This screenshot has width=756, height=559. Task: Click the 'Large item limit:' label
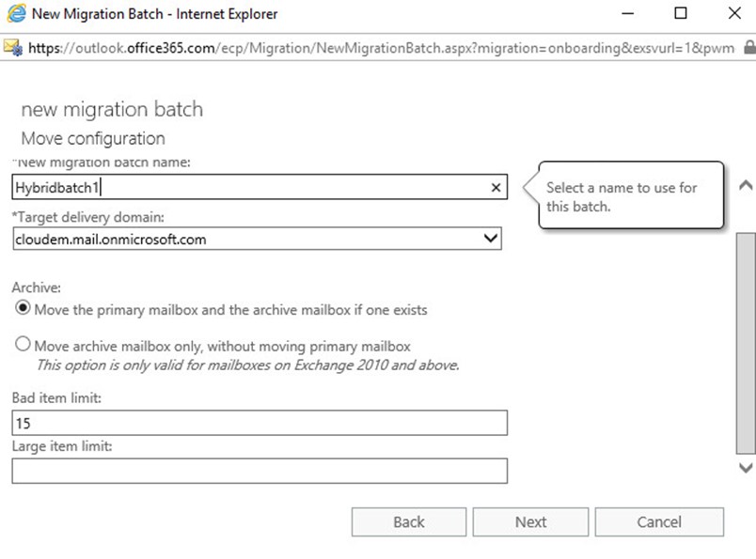click(x=62, y=446)
